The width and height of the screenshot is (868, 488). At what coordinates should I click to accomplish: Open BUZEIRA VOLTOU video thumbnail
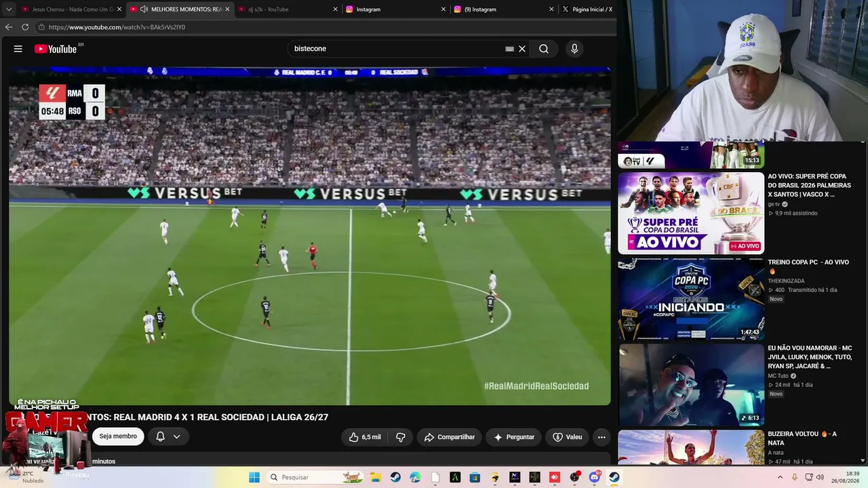click(x=691, y=447)
